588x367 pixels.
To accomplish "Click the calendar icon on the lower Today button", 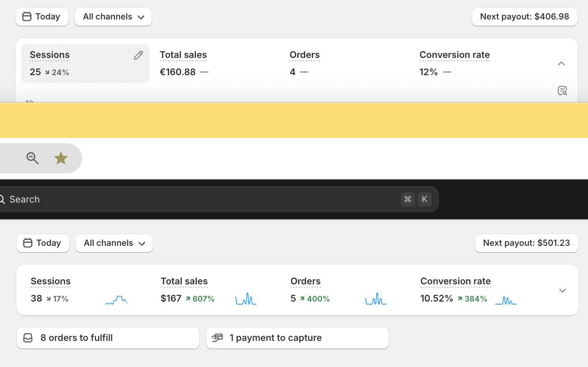I will 27,243.
